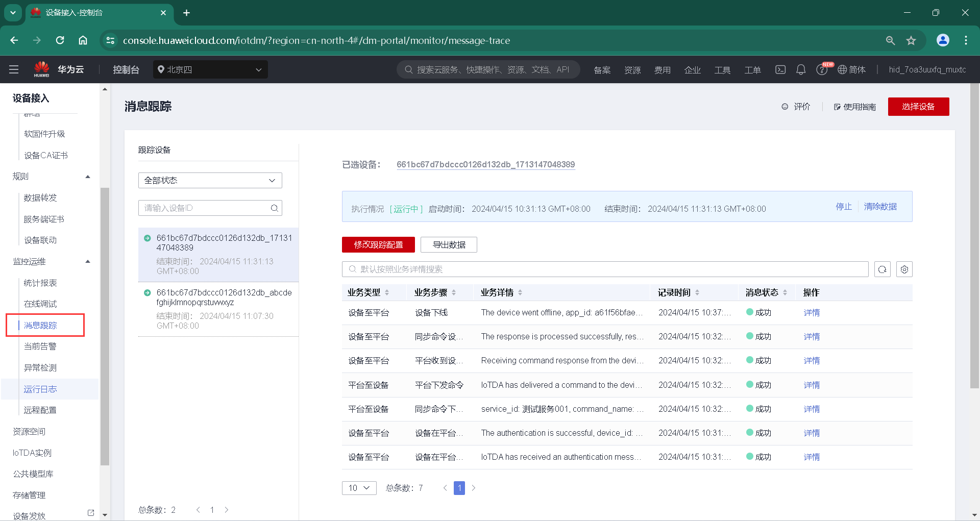This screenshot has height=521, width=980.
Task: Click the browser address bar URL
Action: click(x=316, y=40)
